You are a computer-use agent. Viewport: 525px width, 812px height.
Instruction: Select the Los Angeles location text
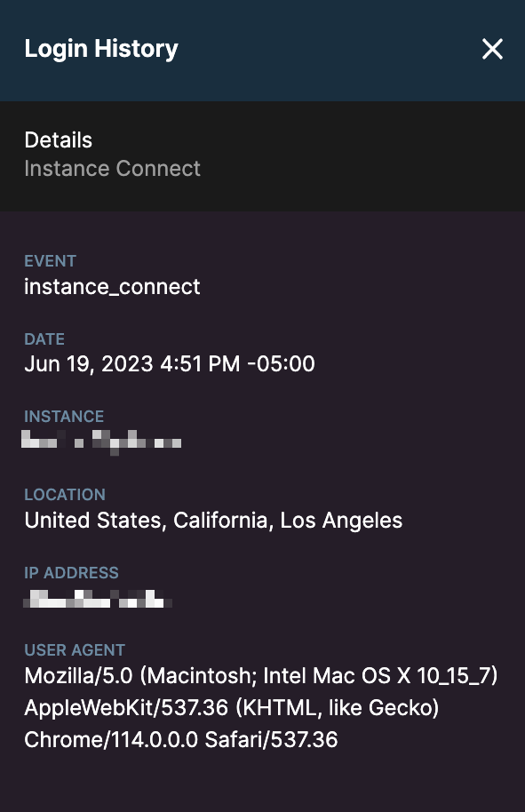[341, 521]
